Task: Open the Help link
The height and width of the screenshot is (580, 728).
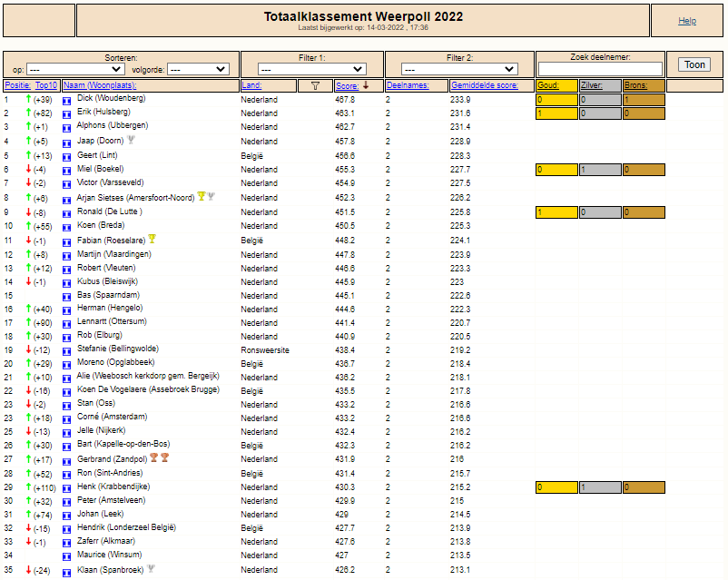Action: pos(687,21)
